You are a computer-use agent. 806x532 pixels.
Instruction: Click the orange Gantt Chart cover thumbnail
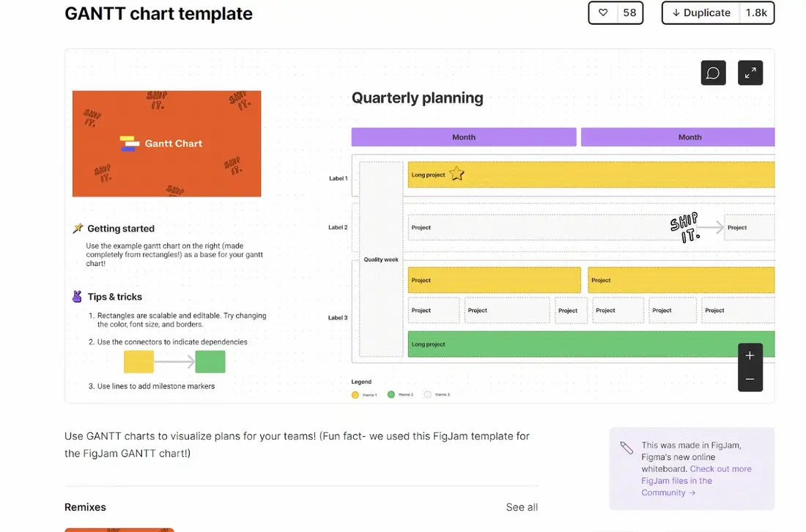point(166,144)
